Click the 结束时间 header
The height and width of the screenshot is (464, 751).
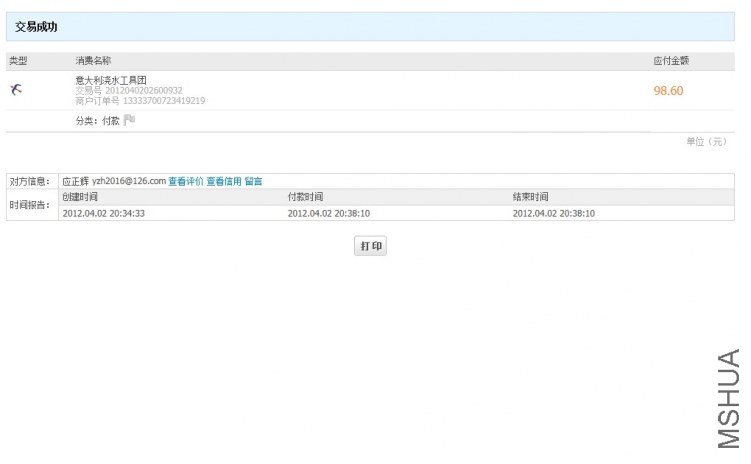pos(530,197)
